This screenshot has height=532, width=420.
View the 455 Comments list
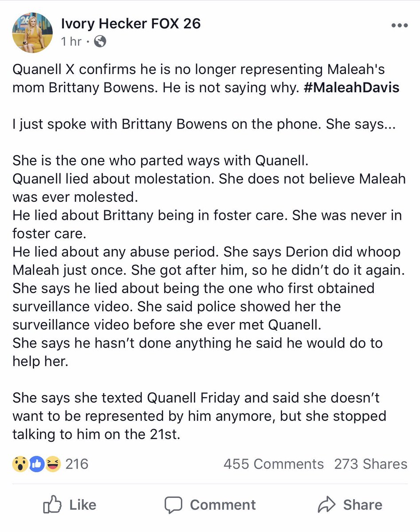pyautogui.click(x=273, y=464)
